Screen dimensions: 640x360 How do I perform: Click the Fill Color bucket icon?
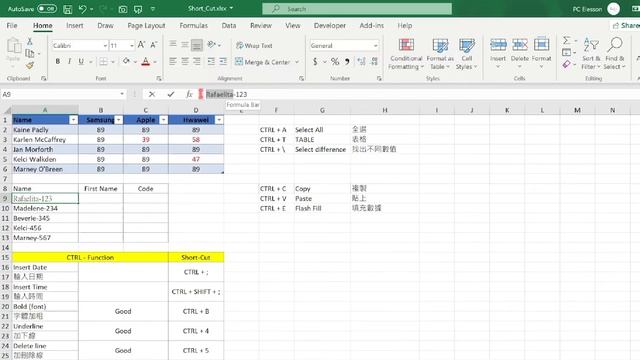[127, 62]
